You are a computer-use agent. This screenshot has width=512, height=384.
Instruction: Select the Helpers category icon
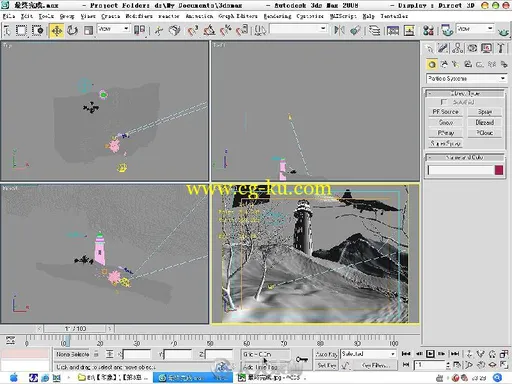pos(479,64)
